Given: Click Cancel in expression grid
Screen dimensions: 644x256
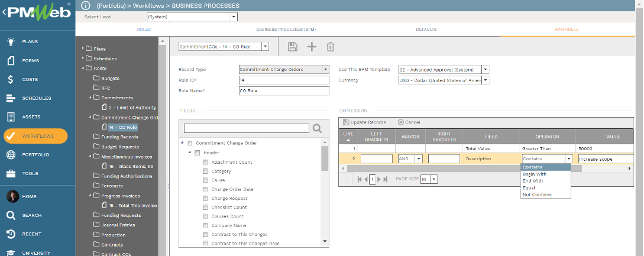Looking at the screenshot, I should [x=409, y=122].
